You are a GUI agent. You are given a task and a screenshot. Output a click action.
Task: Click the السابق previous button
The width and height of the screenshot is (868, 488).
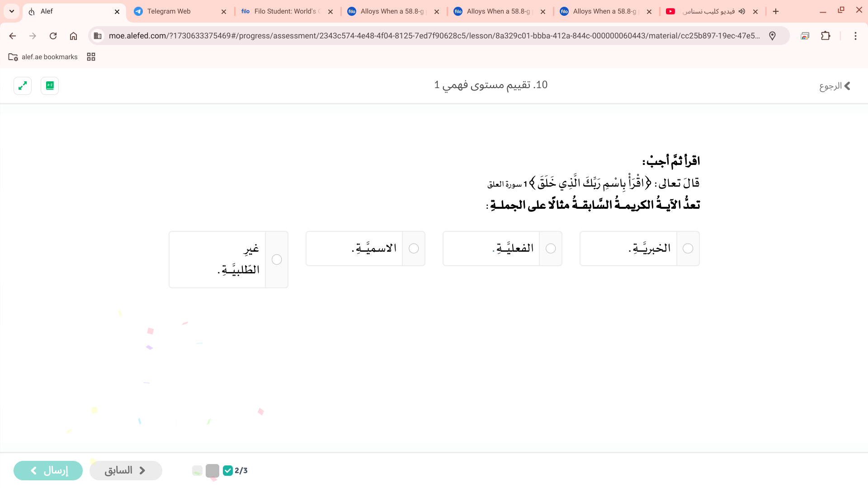126,470
